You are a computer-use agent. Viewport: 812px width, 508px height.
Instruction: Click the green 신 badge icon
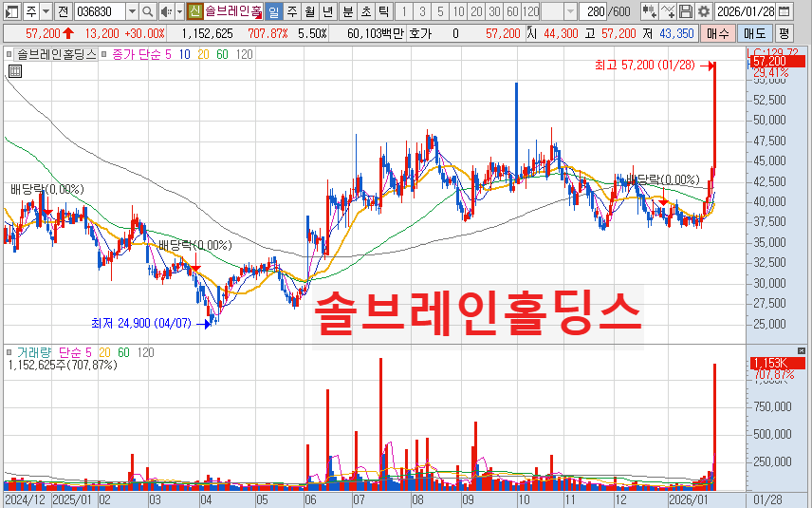194,11
